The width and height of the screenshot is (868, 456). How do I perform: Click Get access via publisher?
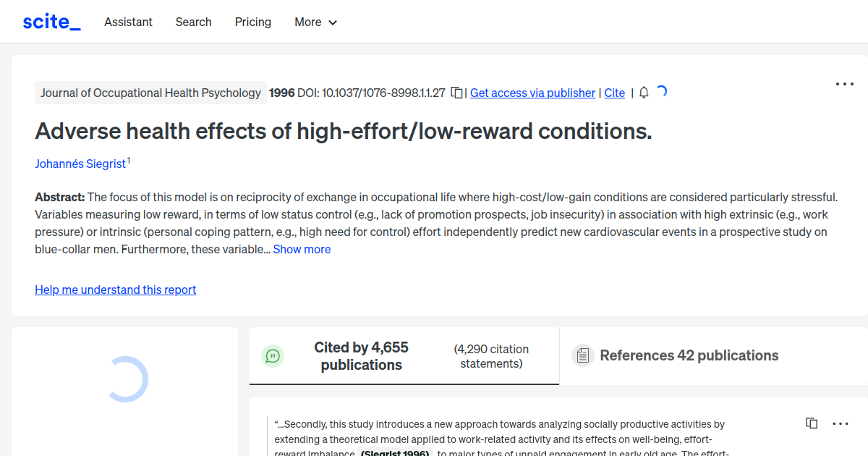(532, 93)
